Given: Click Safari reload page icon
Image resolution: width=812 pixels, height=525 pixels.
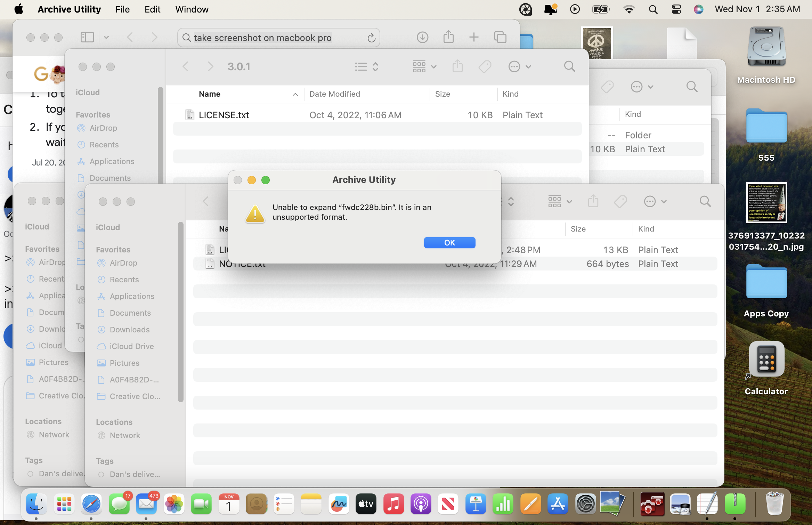Looking at the screenshot, I should point(371,38).
